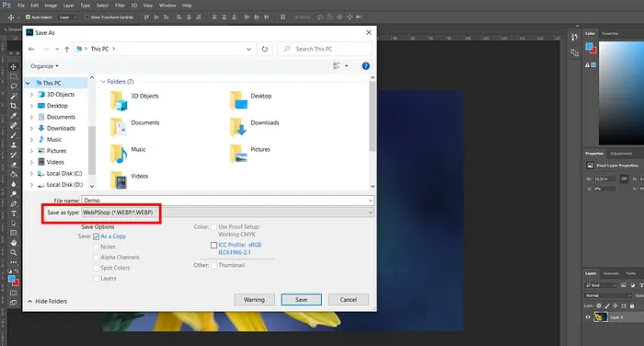This screenshot has height=346, width=644.
Task: Go up one folder level
Action: (66, 49)
